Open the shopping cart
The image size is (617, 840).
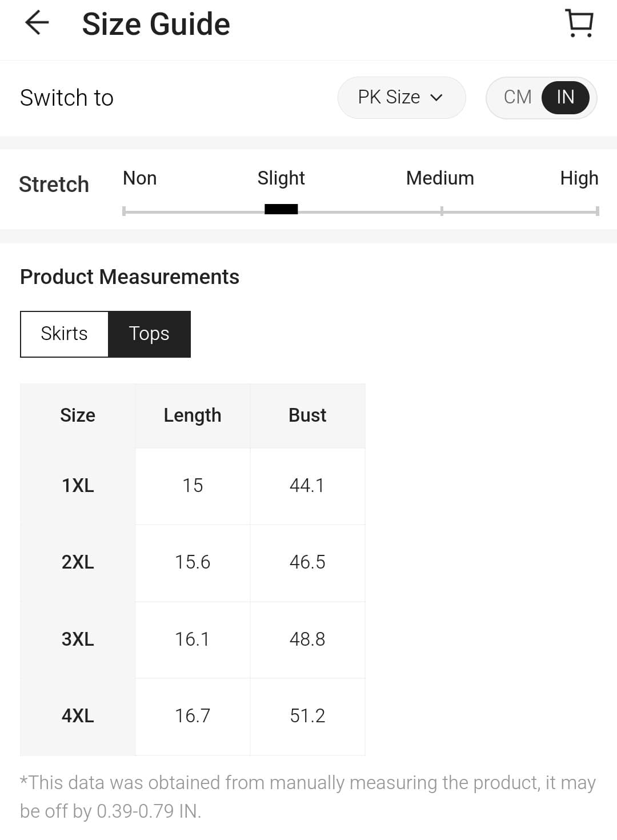point(579,23)
